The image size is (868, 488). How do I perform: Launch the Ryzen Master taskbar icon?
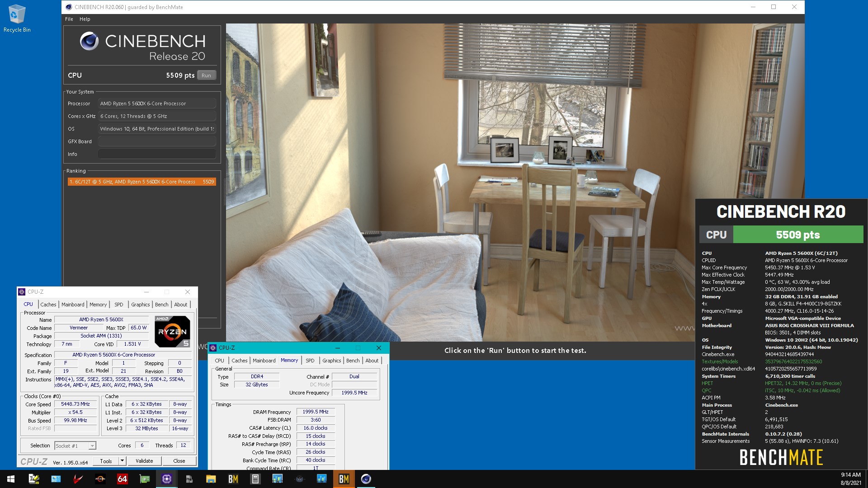[100, 479]
